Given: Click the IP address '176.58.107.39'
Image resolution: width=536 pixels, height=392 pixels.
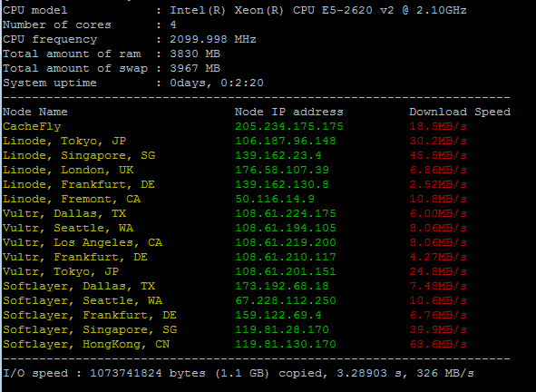Looking at the screenshot, I should pos(282,170).
